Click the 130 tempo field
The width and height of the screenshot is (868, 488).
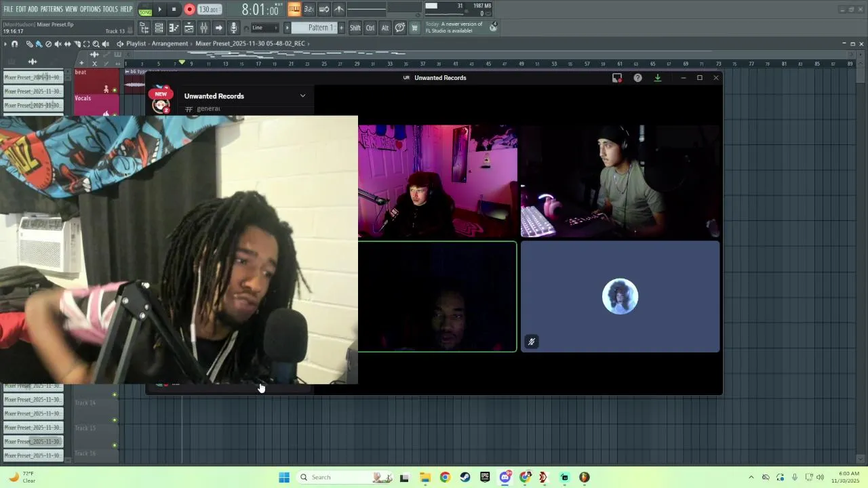(209, 9)
